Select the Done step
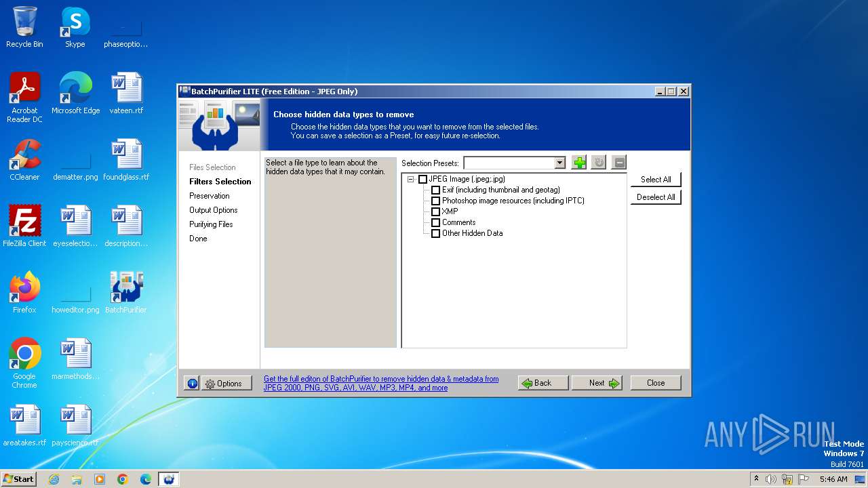 click(198, 239)
